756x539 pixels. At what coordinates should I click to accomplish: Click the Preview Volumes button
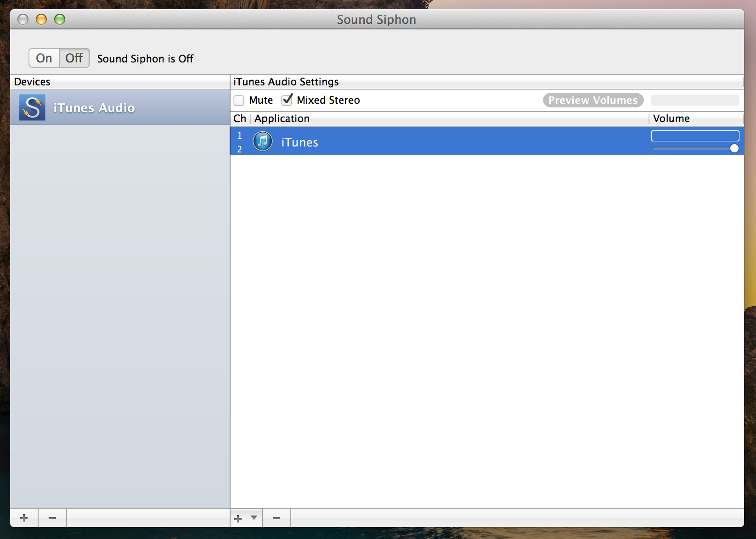pyautogui.click(x=593, y=100)
